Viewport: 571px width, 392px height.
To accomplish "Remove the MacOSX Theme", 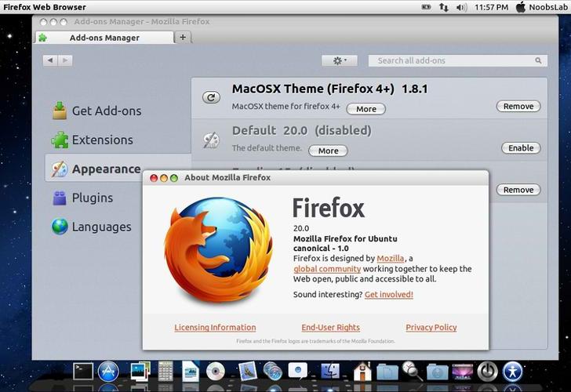I will tap(518, 107).
